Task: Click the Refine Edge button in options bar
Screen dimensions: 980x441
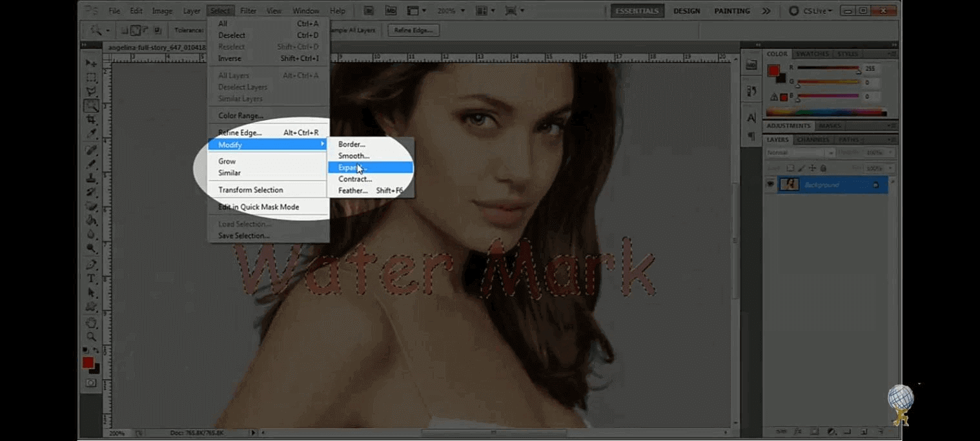Action: pyautogui.click(x=413, y=30)
